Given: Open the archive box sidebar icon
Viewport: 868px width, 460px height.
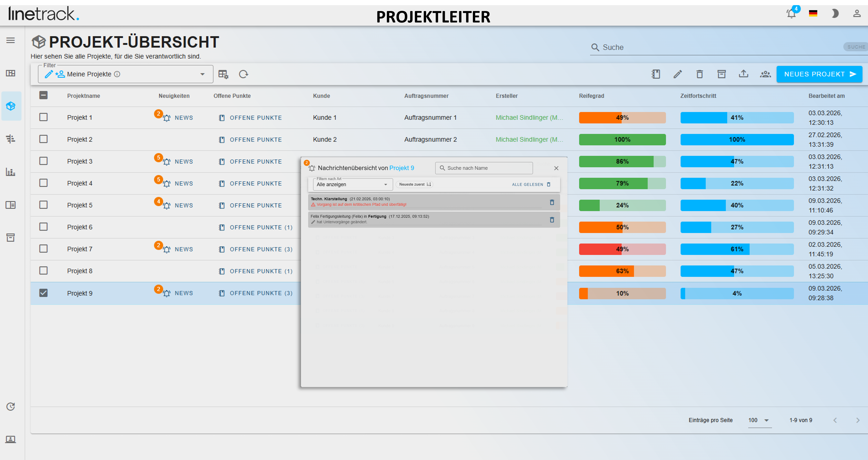Looking at the screenshot, I should [10, 237].
